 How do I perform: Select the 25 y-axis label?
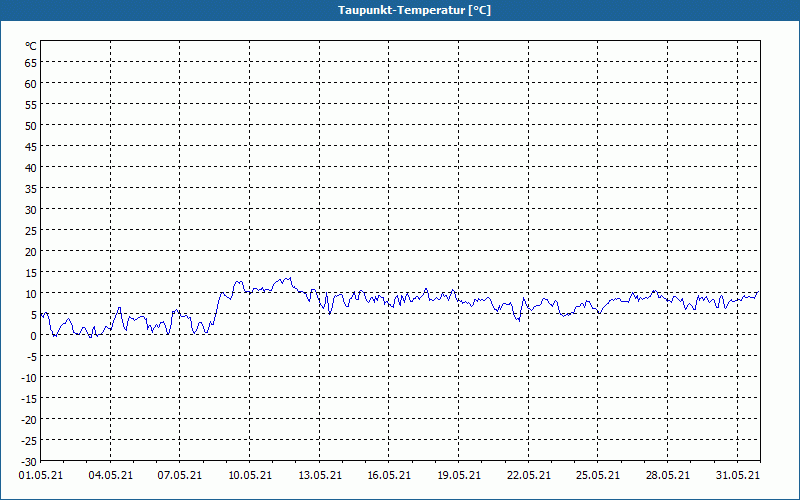pos(31,231)
